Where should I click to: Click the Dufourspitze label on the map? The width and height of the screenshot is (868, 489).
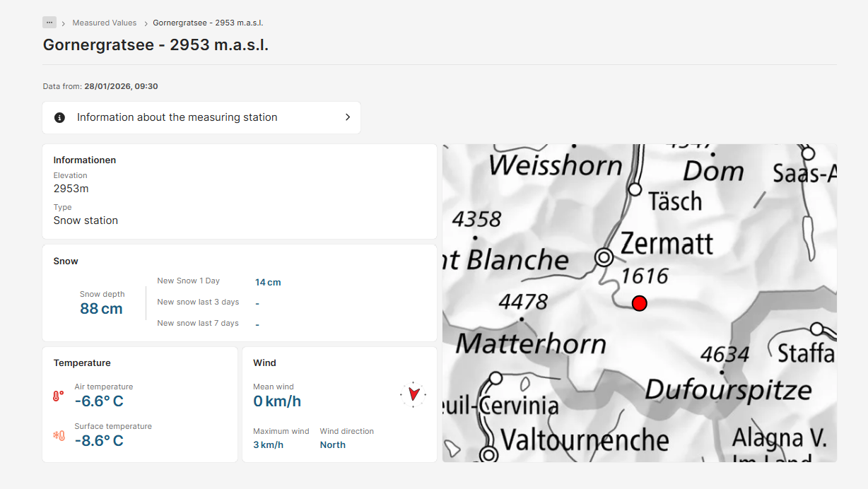pos(728,389)
